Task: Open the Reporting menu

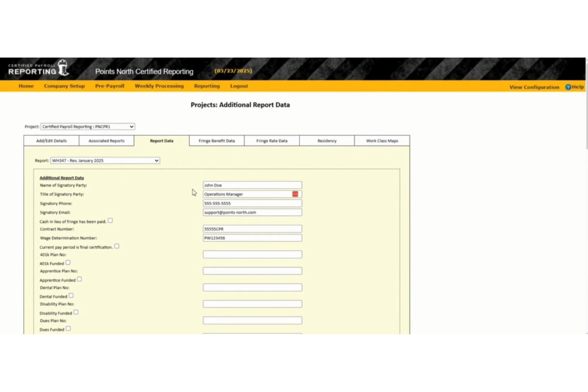Action: tap(207, 86)
